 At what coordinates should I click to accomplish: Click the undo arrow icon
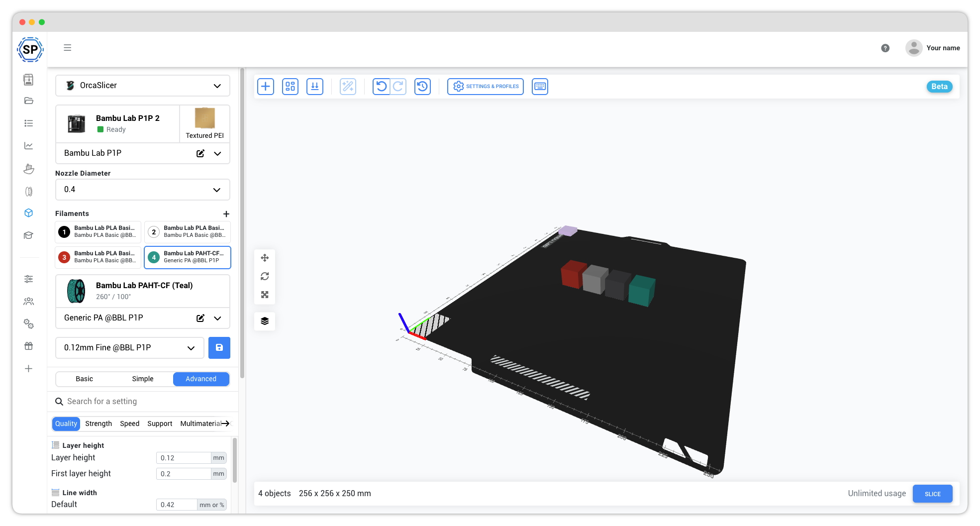[381, 87]
